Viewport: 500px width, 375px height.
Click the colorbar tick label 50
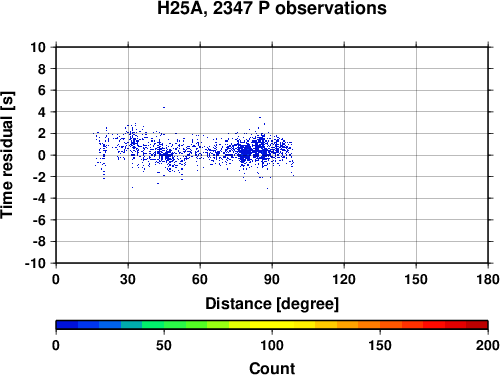pos(163,345)
